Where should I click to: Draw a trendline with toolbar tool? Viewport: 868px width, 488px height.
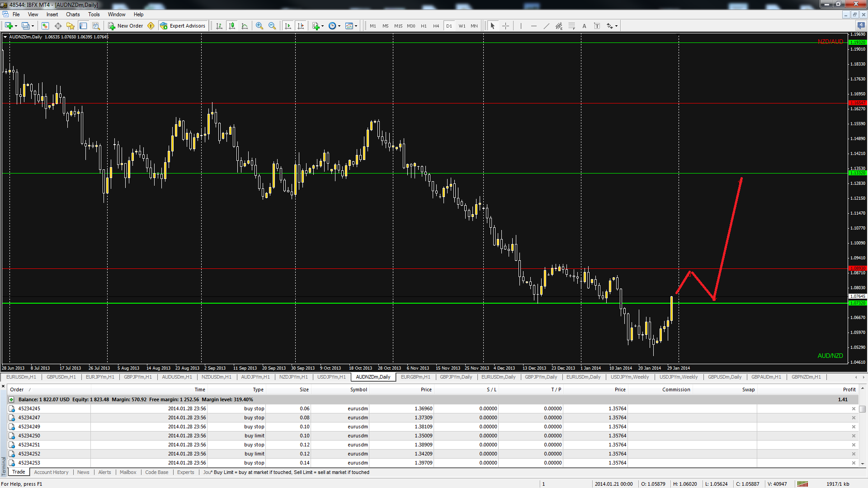(546, 26)
